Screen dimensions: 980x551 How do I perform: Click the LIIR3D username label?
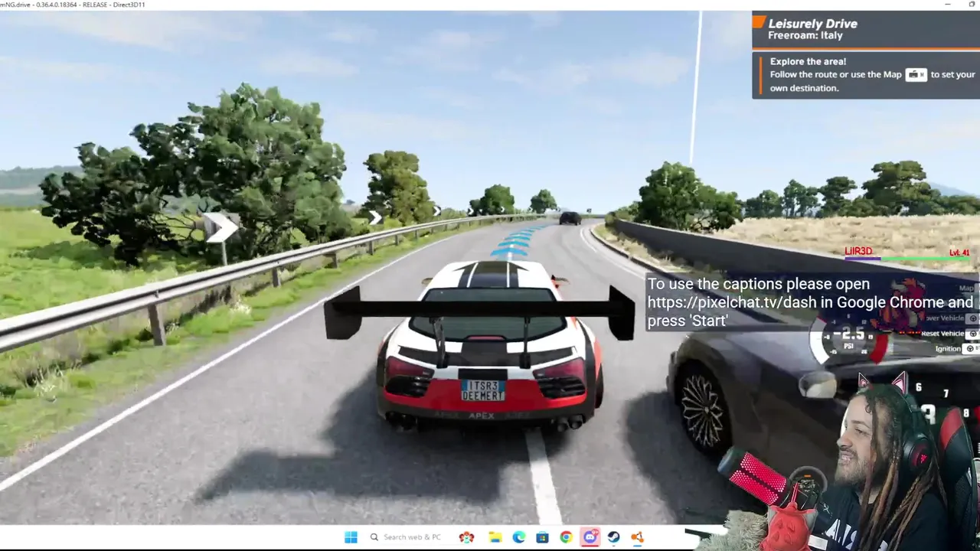pos(858,251)
